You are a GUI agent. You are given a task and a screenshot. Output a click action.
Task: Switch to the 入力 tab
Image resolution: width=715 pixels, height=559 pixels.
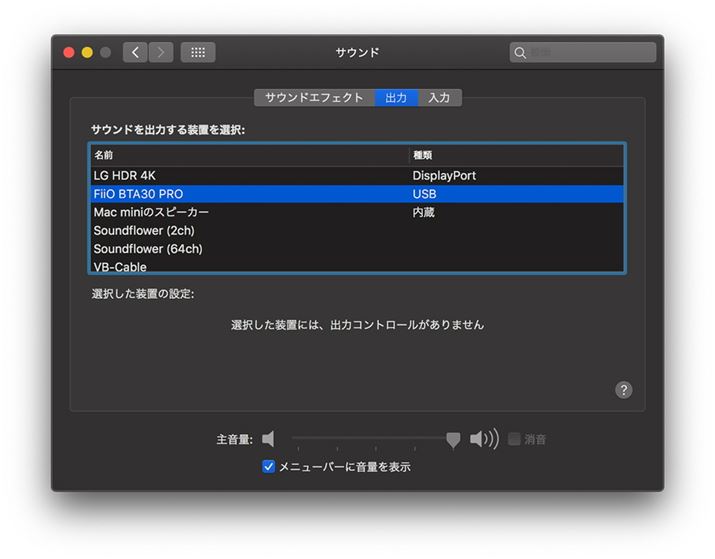(439, 98)
